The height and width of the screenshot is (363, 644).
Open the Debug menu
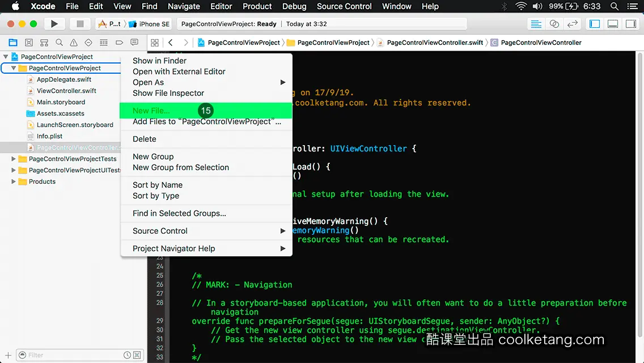pos(294,6)
